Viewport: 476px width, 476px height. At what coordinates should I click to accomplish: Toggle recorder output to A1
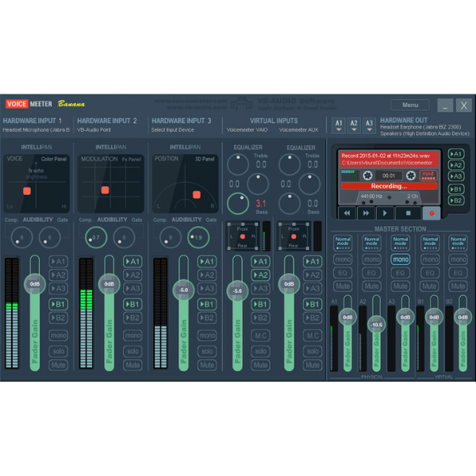click(456, 154)
